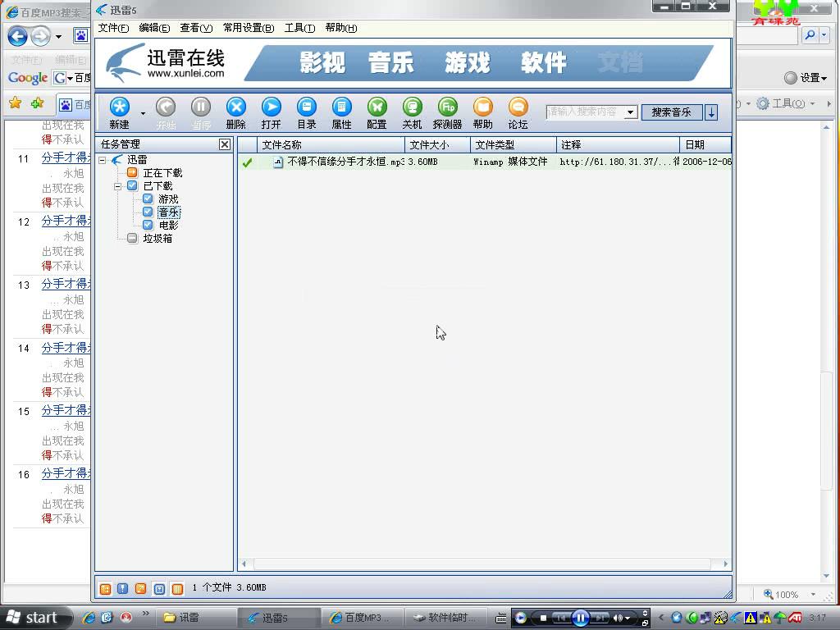Switch to the 讯雷 folder taskbar button

[196, 618]
